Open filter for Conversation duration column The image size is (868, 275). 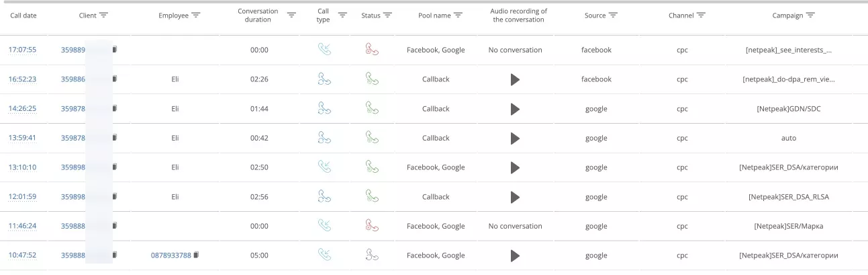point(291,15)
